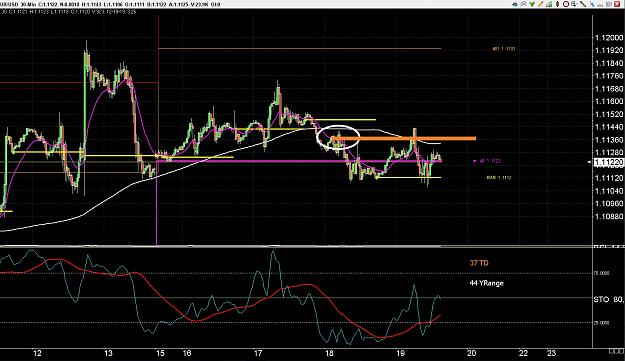
Task: Close the chart with the red X
Action: pos(617,4)
